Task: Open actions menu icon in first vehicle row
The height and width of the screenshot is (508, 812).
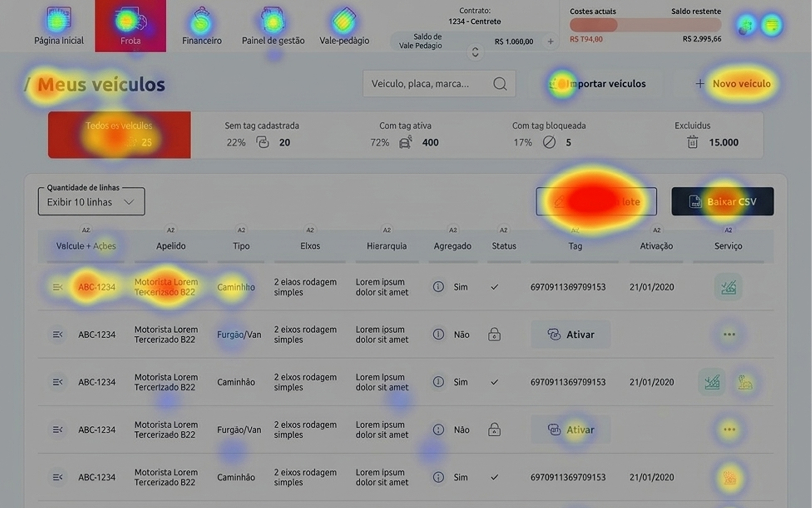Action: point(58,287)
